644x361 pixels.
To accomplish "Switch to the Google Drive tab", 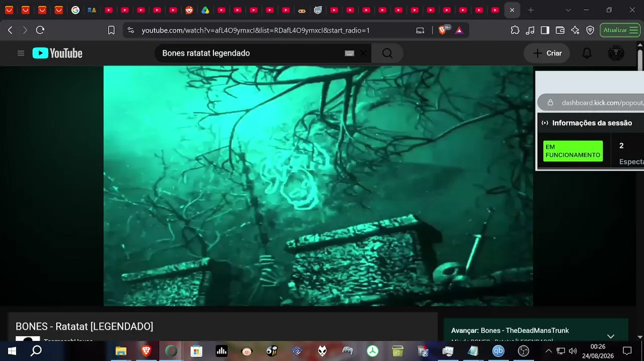I will [205, 10].
